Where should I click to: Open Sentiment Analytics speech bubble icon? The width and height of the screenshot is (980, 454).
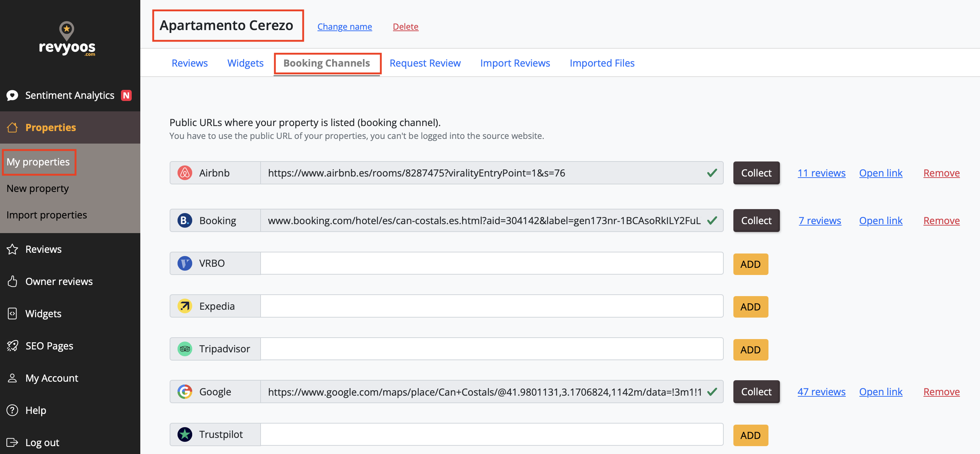[12, 96]
